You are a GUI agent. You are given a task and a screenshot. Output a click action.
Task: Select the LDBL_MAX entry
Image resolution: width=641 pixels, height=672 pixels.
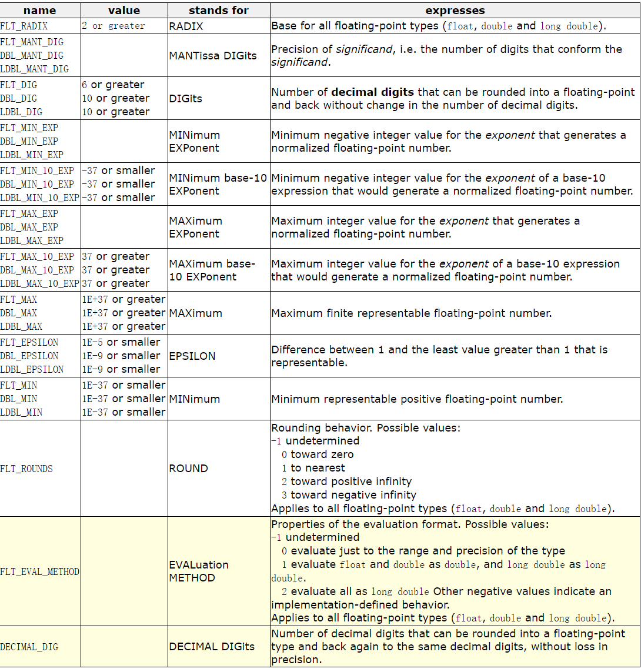[21, 326]
